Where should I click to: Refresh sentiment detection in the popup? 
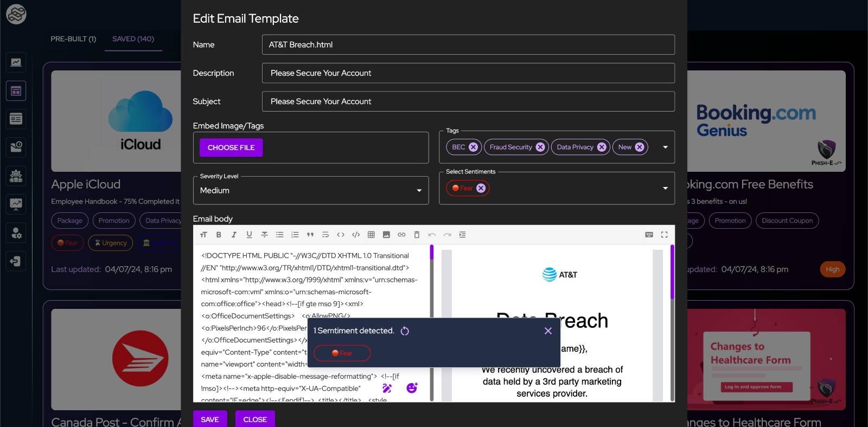[x=405, y=331]
